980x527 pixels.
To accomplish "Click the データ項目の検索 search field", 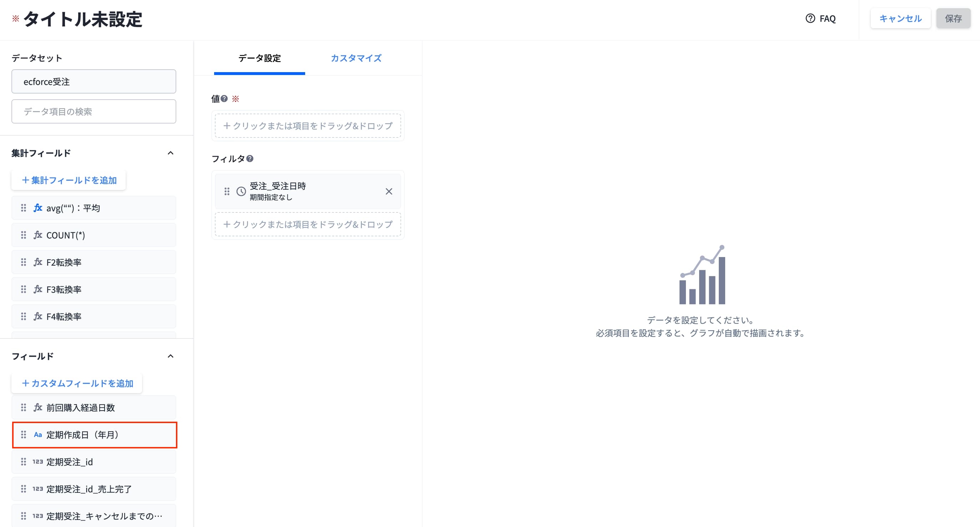I will [x=94, y=111].
